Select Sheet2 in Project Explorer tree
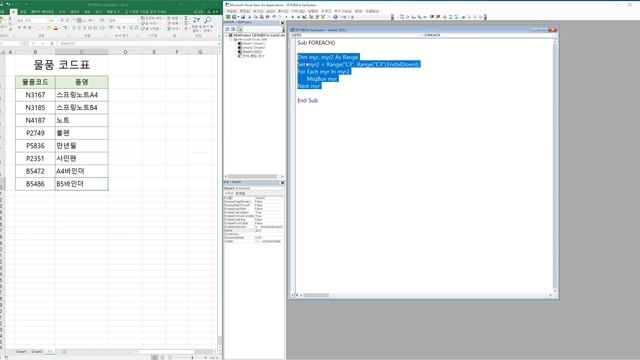 253,47
